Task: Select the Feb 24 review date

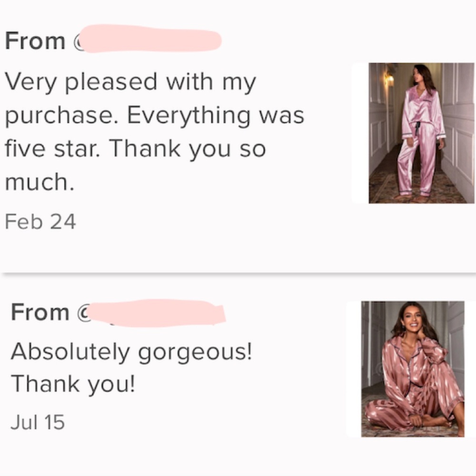Action: coord(40,220)
